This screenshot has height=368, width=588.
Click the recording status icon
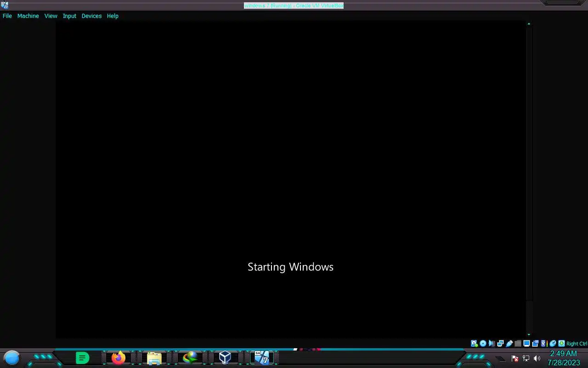(x=535, y=343)
